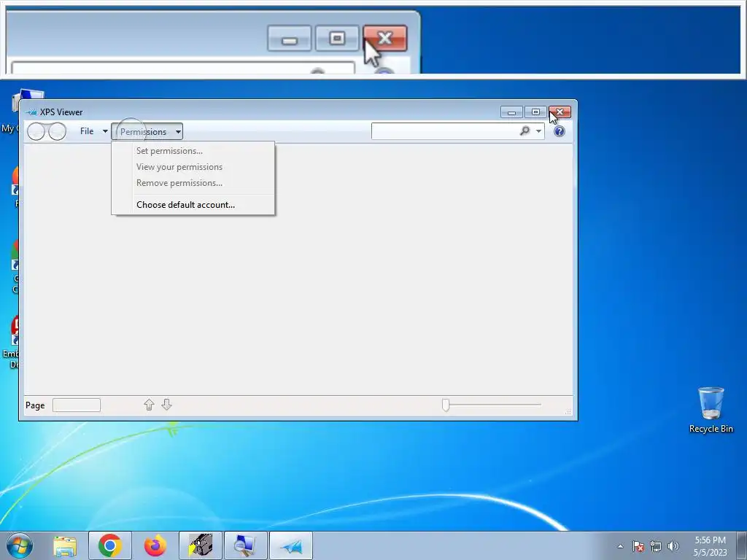Choose Set permissions... from the menu
The width and height of the screenshot is (747, 560).
click(169, 151)
